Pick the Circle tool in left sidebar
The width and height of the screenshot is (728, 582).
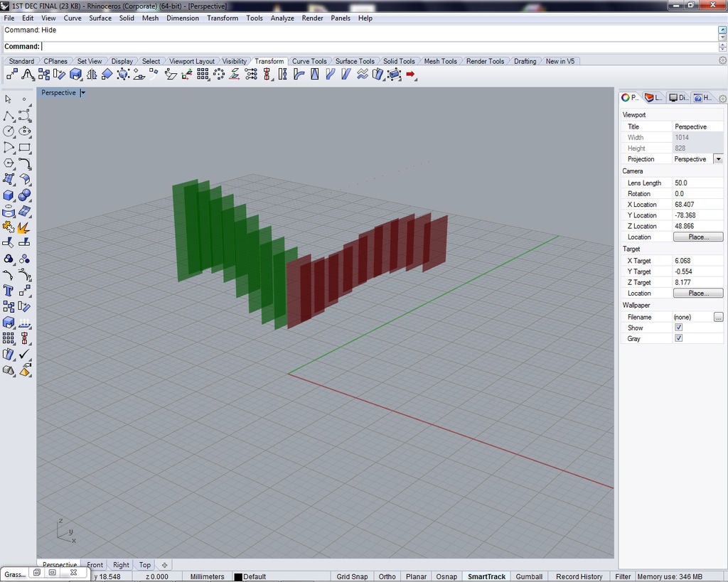click(x=9, y=131)
